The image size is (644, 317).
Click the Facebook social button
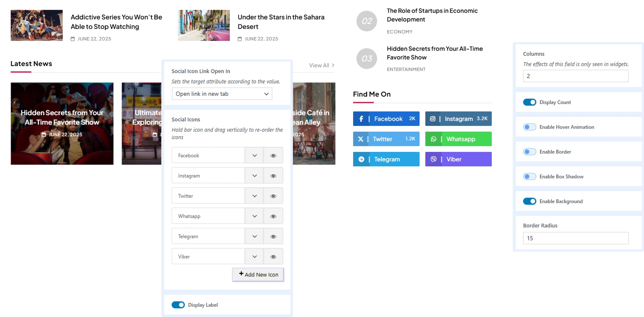386,119
